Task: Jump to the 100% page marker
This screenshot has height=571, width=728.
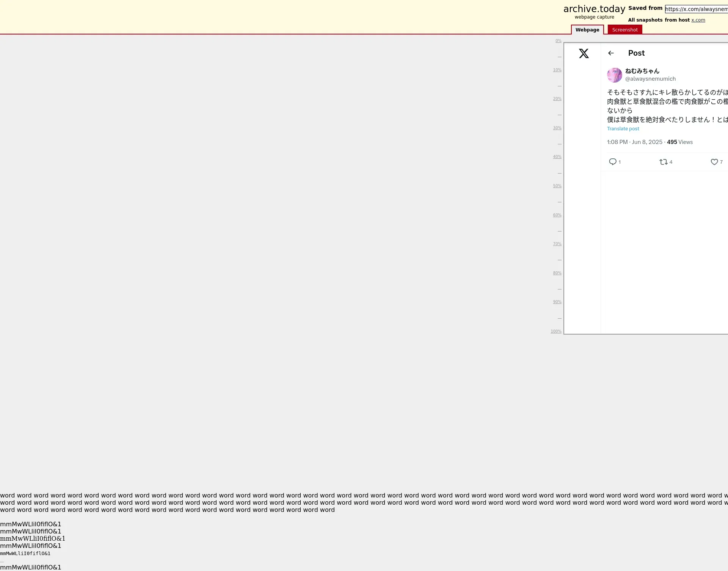Action: (556, 332)
